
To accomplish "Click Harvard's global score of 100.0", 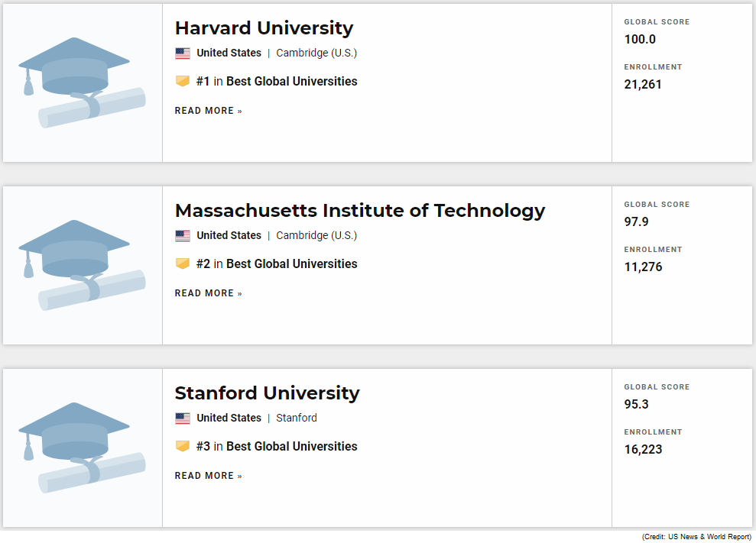I will (640, 40).
